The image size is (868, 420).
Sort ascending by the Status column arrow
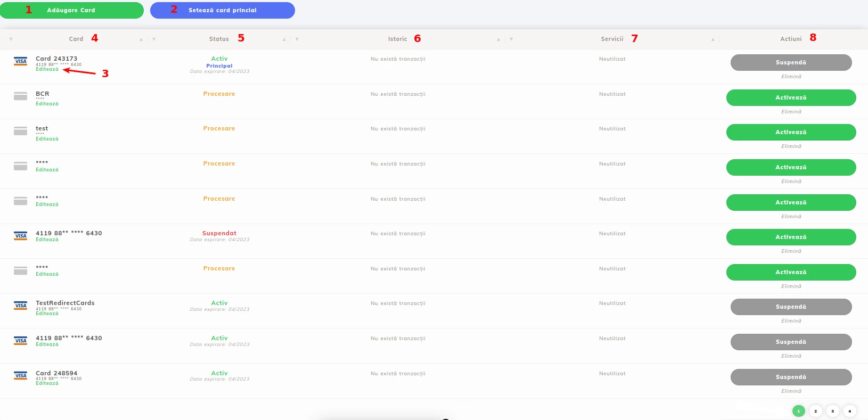(x=284, y=39)
